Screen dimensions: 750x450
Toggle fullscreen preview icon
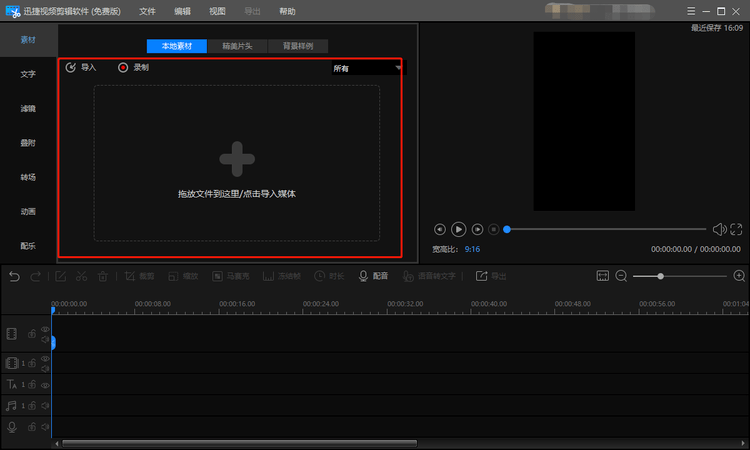(x=736, y=229)
